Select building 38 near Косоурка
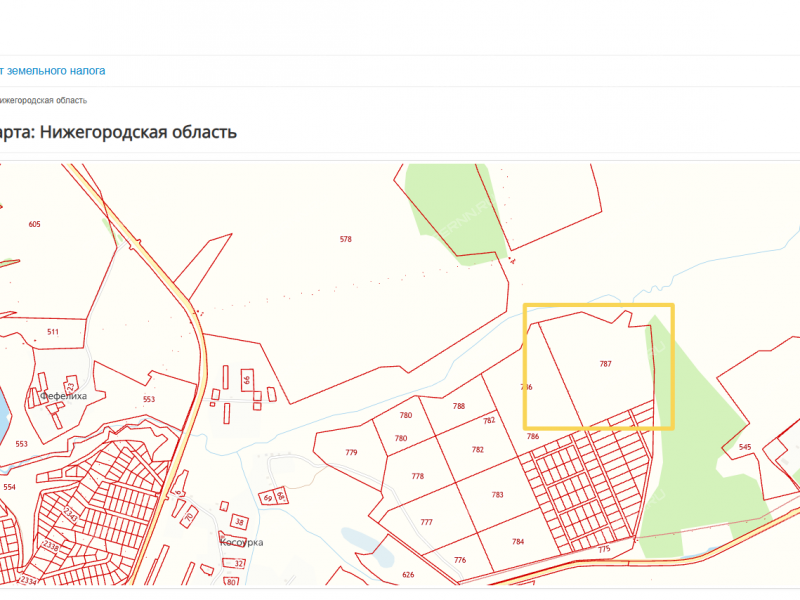This screenshot has height=600, width=800. coord(240,522)
